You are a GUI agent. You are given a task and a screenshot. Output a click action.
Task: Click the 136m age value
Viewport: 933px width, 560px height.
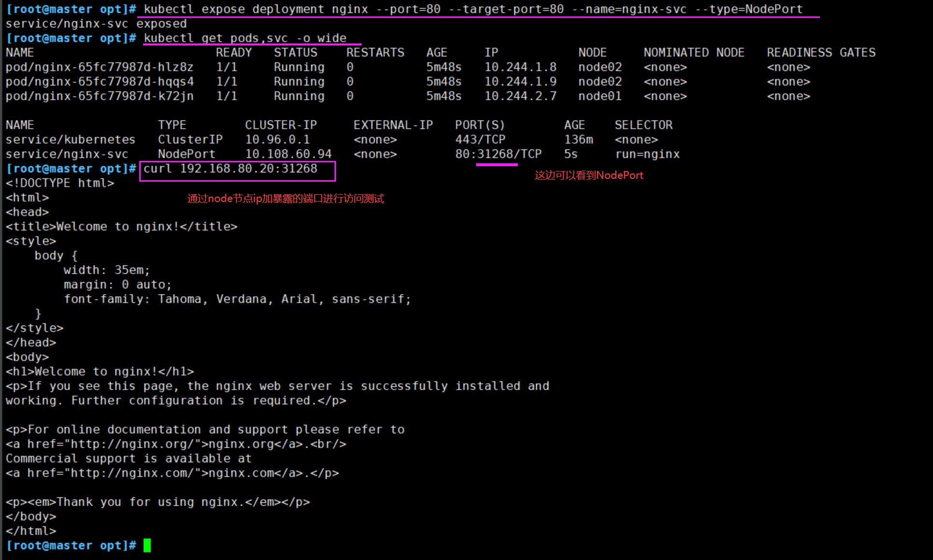[579, 140]
